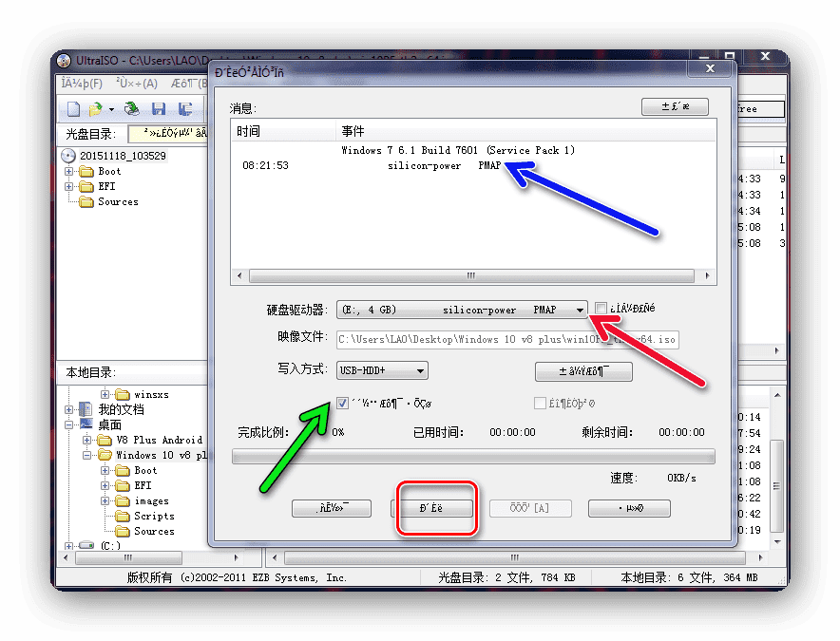Viewport: 840px width, 641px height.
Task: Click the 完成比例 progress bar
Action: pos(473,456)
